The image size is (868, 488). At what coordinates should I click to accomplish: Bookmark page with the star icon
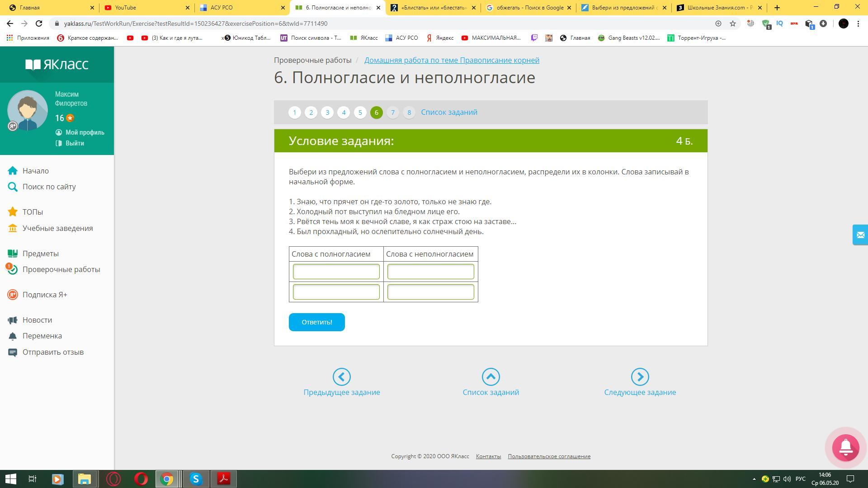point(733,23)
